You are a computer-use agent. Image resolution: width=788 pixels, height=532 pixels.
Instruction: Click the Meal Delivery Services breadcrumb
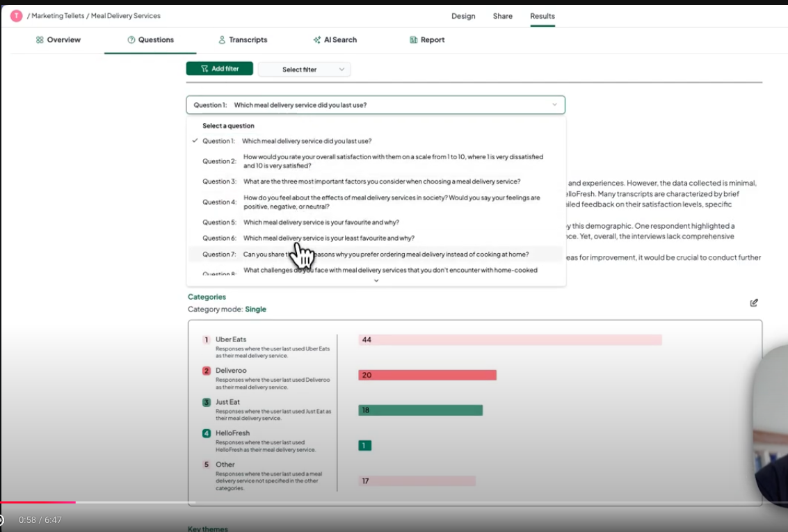(126, 15)
